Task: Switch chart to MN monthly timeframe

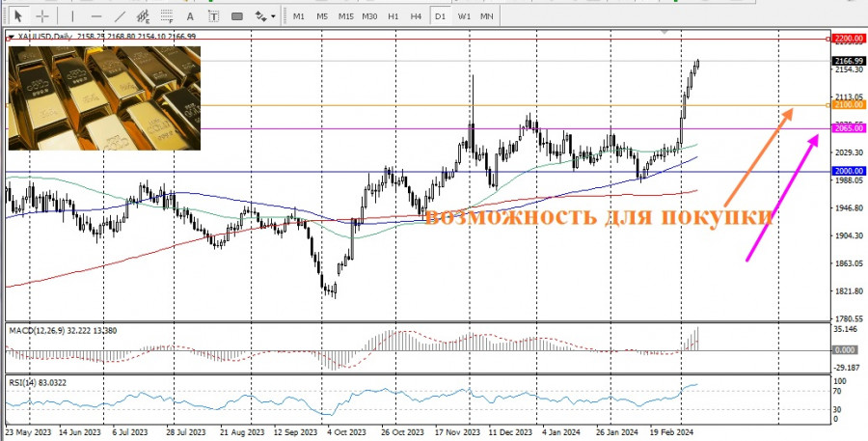Action: point(487,16)
